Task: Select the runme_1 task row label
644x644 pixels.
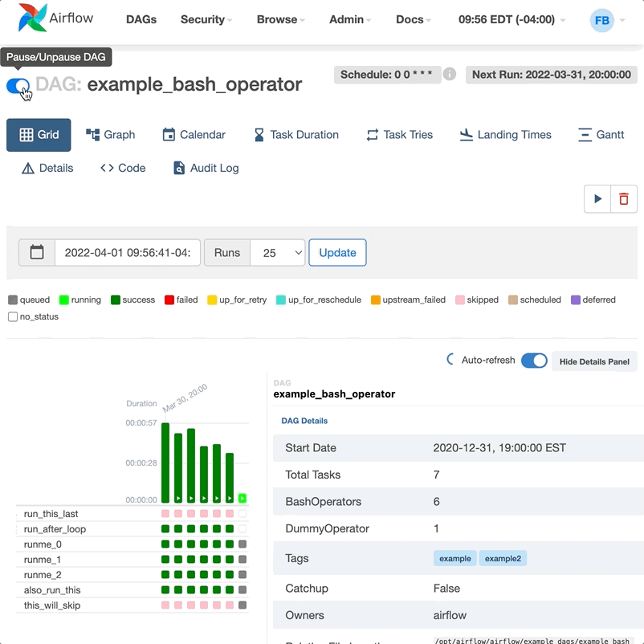Action: 43,560
